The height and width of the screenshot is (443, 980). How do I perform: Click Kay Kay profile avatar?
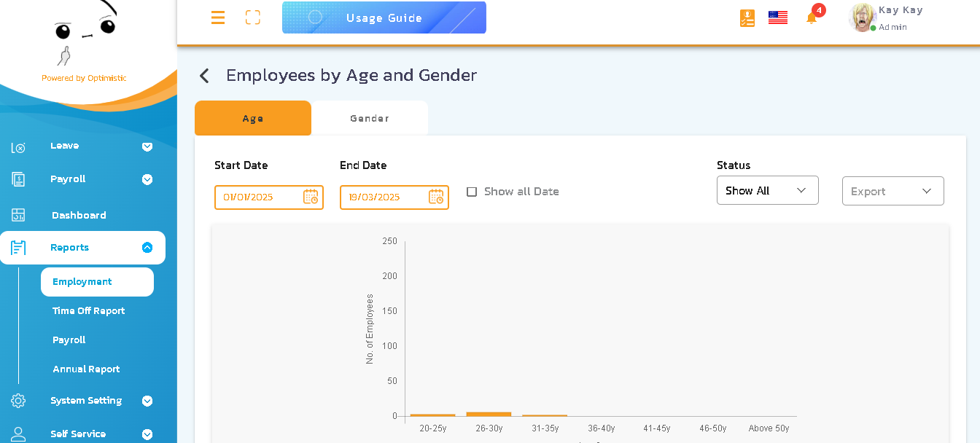(x=863, y=17)
